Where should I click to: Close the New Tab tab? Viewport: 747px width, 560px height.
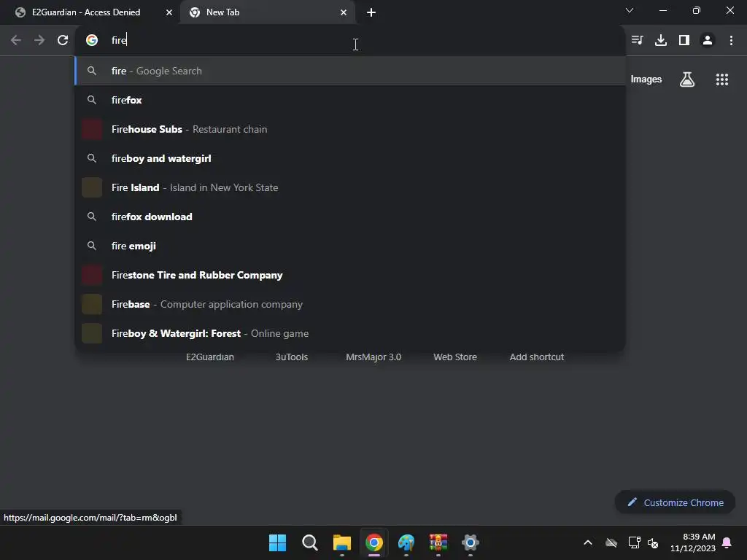(344, 12)
